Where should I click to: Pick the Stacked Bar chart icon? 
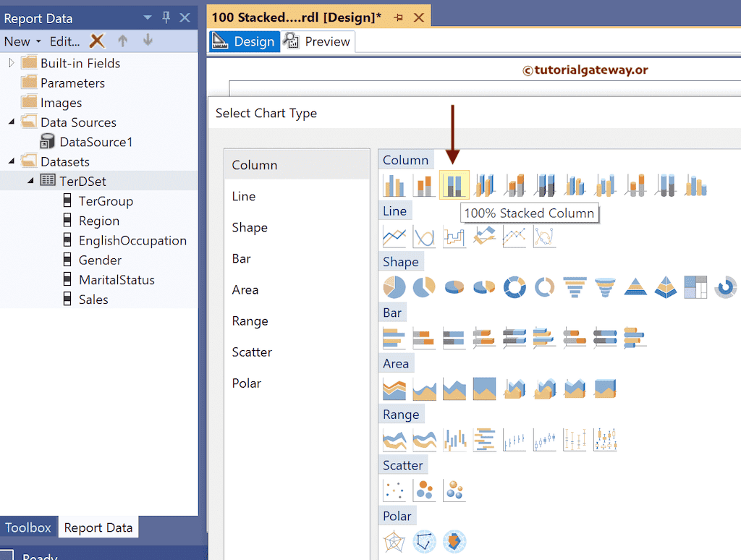424,337
